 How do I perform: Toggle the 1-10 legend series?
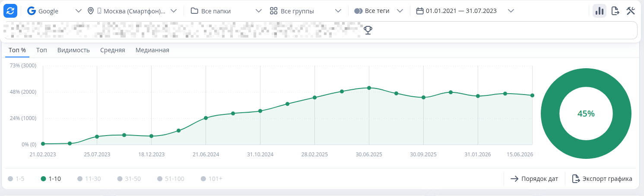point(51,179)
